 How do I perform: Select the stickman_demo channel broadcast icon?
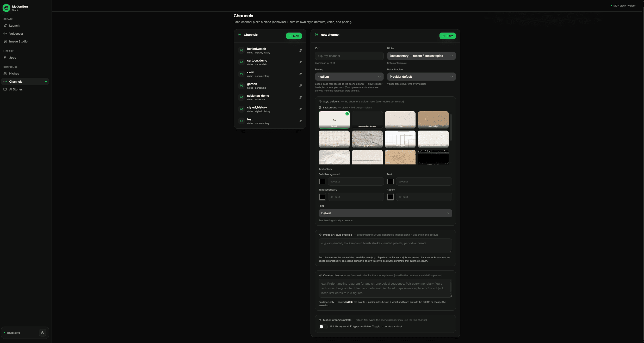[241, 97]
